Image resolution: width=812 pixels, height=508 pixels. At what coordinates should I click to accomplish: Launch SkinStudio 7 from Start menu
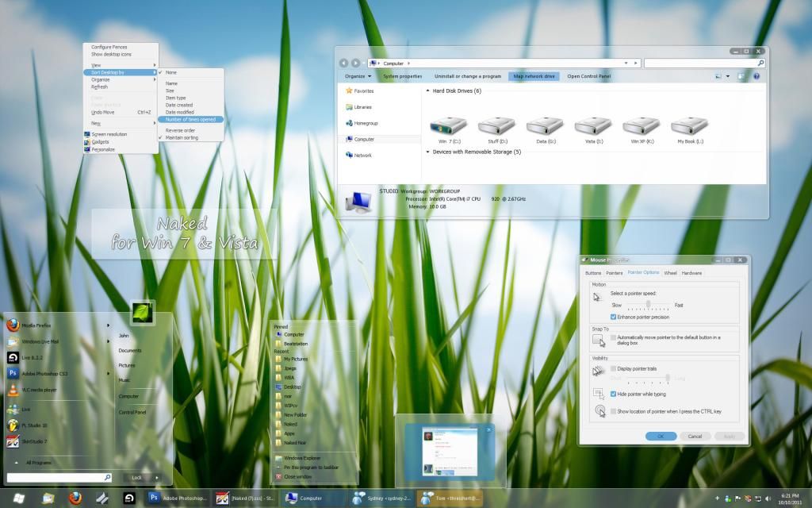point(27,441)
